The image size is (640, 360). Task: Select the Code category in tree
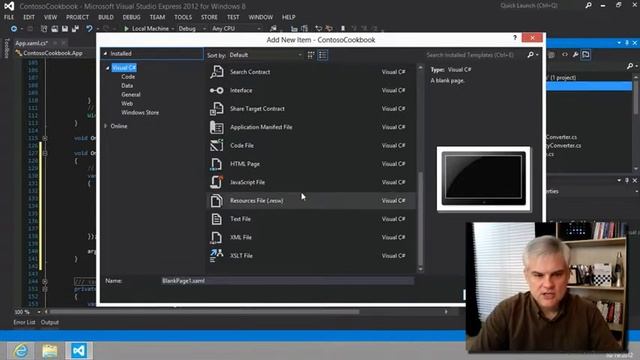128,77
